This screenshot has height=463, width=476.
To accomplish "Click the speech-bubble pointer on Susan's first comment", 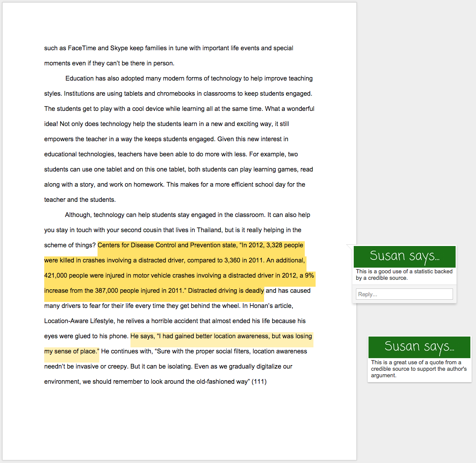I will pyautogui.click(x=349, y=248).
